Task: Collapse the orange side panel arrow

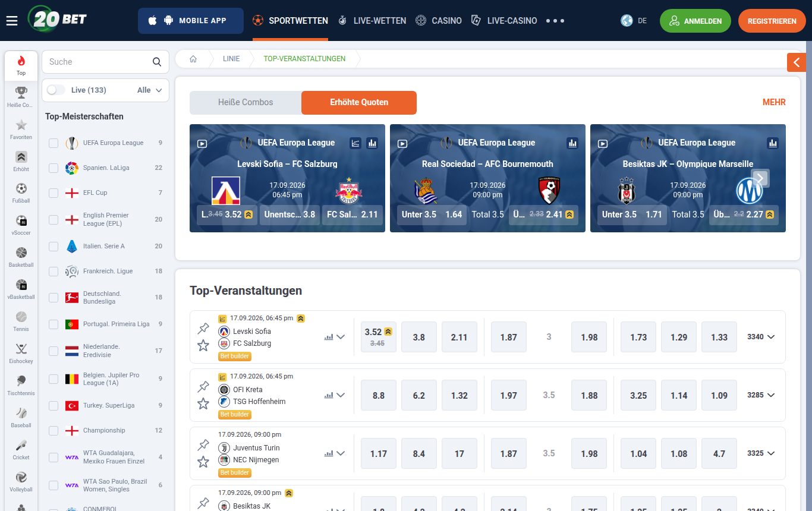Action: point(797,62)
